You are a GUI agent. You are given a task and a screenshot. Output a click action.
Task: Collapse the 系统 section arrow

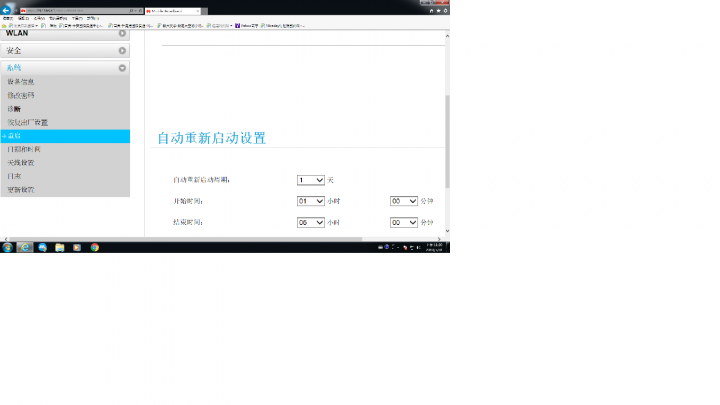[122, 68]
